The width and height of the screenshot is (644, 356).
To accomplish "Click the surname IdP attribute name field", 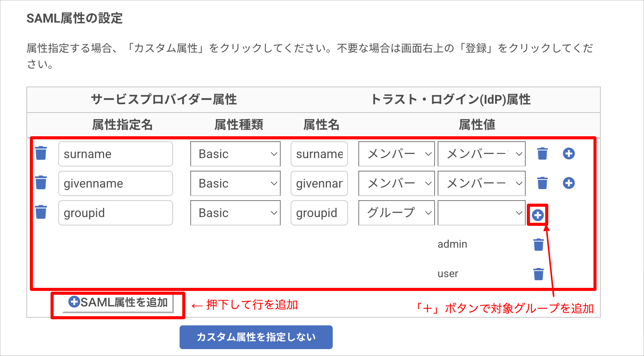I will tap(319, 154).
